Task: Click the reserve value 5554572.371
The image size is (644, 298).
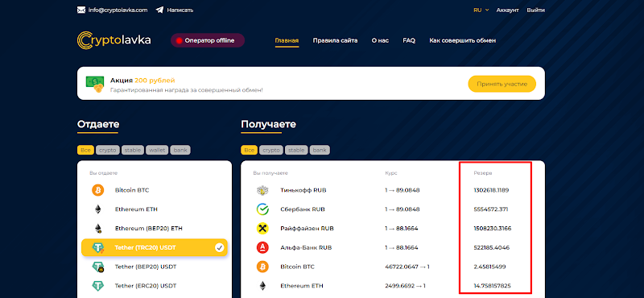Action: coord(490,209)
